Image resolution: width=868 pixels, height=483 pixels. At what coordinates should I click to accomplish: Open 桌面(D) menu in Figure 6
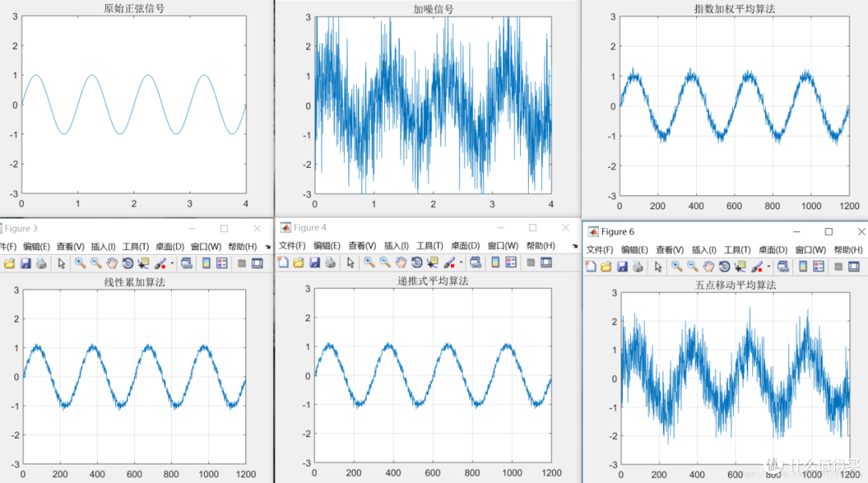(x=773, y=249)
